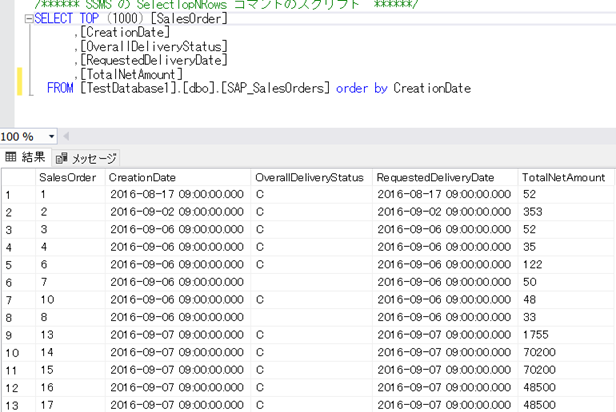The height and width of the screenshot is (412, 616).
Task: Click SalesOrder cell 8 in row 8
Action: point(70,317)
